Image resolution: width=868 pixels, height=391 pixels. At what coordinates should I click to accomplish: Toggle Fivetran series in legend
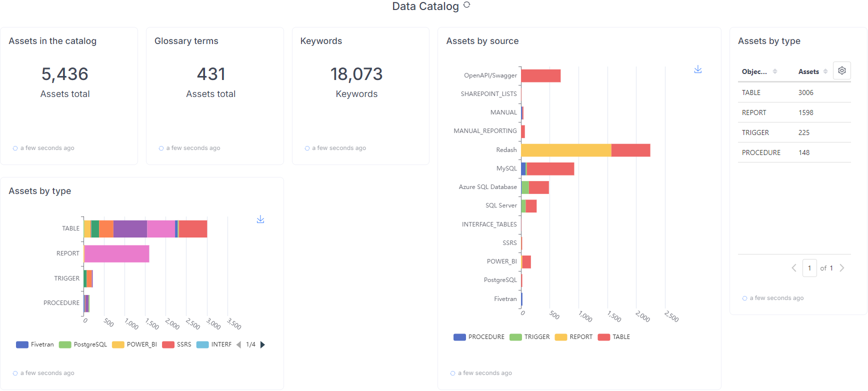tap(35, 344)
